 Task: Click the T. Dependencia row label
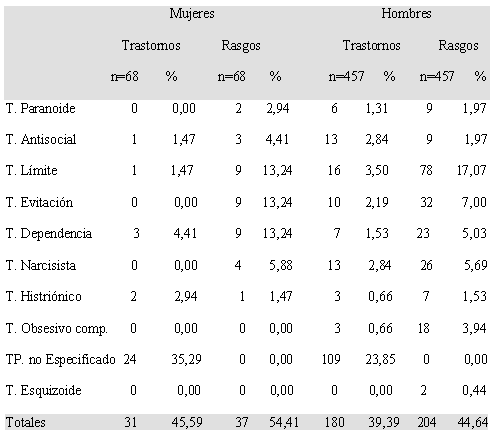(49, 234)
